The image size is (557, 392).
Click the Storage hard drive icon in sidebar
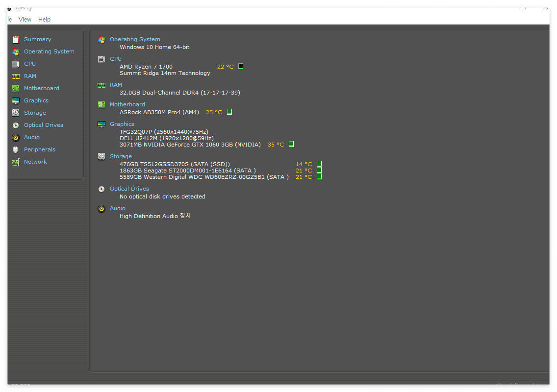[x=16, y=113]
